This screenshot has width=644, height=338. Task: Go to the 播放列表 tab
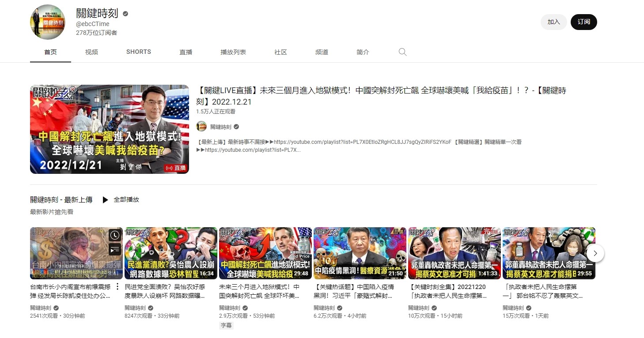tap(233, 52)
